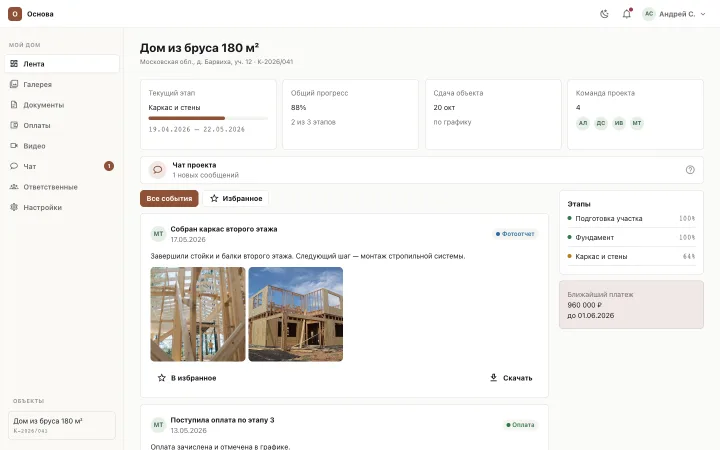
Task: Click the Московская обл. address text
Action: coord(216,62)
